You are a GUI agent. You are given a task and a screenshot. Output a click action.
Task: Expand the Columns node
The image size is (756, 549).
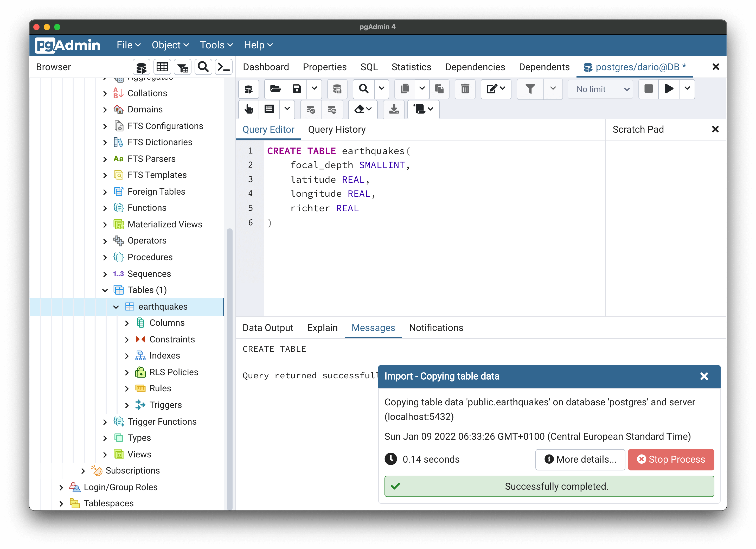click(x=127, y=323)
